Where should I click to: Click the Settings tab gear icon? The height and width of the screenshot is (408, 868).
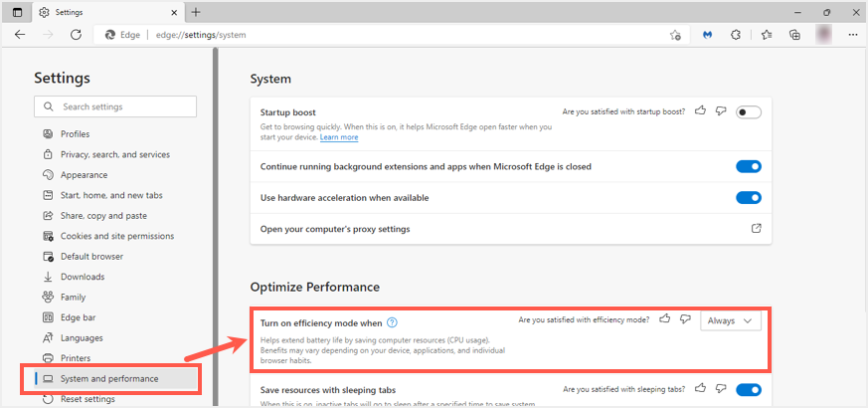point(45,12)
